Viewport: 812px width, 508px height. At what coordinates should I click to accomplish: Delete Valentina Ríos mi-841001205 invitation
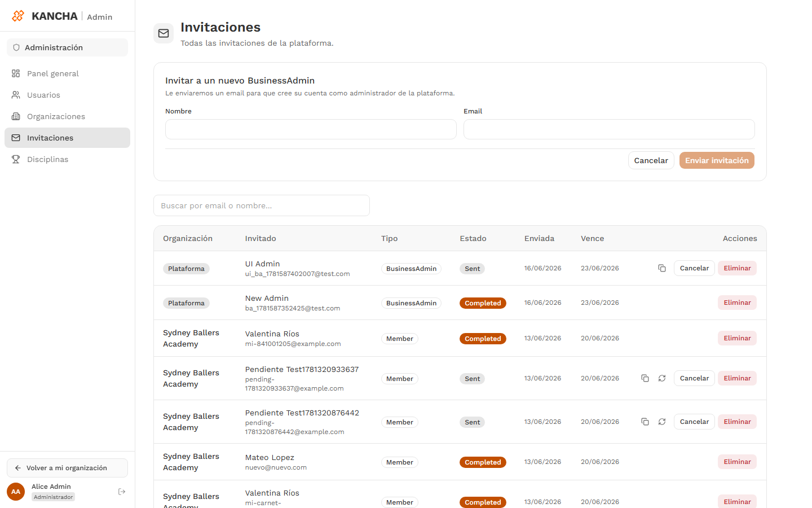pyautogui.click(x=737, y=338)
